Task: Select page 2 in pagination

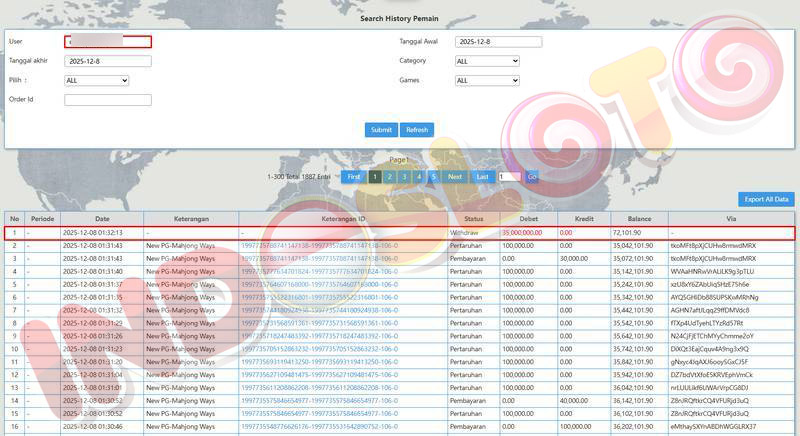Action: (x=390, y=177)
